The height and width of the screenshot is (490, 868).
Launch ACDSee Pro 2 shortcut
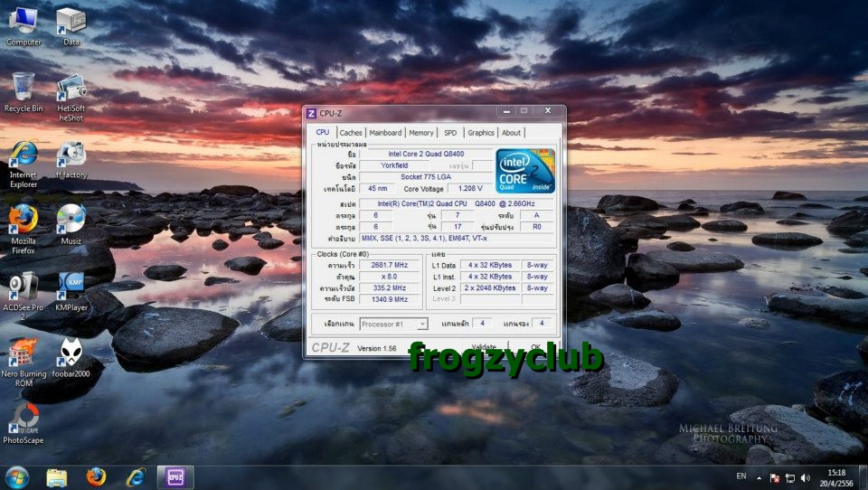(24, 297)
